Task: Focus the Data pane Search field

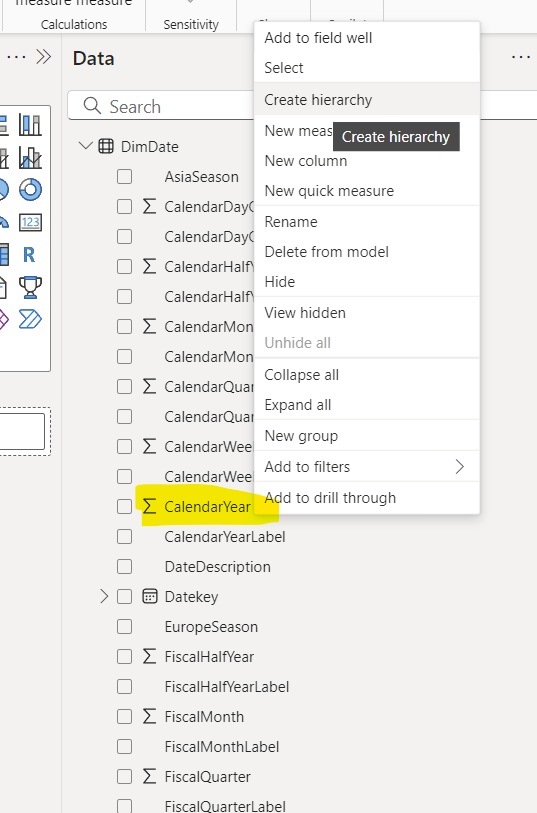Action: coord(161,106)
